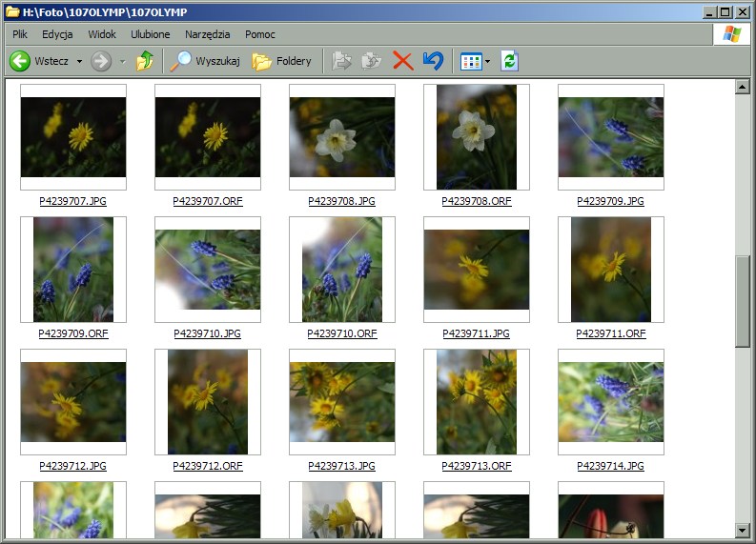Click the Copy To folder icon
The image size is (756, 544).
[372, 61]
